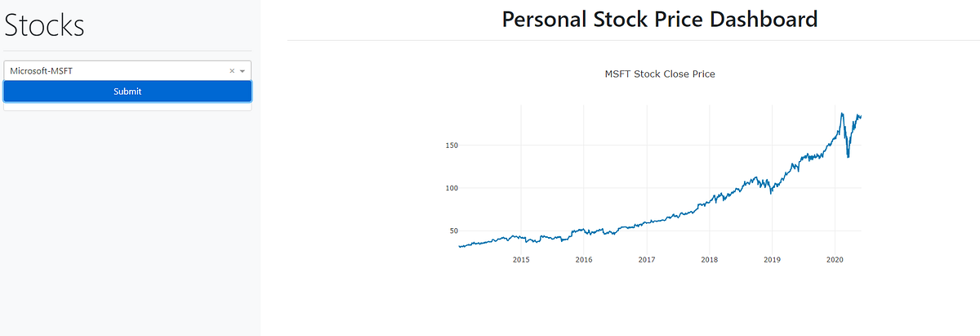
Task: Clear the Microsoft-MSFT selection with the x icon
Action: [232, 71]
